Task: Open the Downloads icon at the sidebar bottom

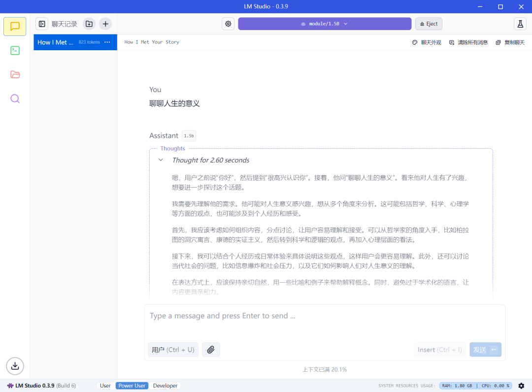Action: (x=15, y=366)
